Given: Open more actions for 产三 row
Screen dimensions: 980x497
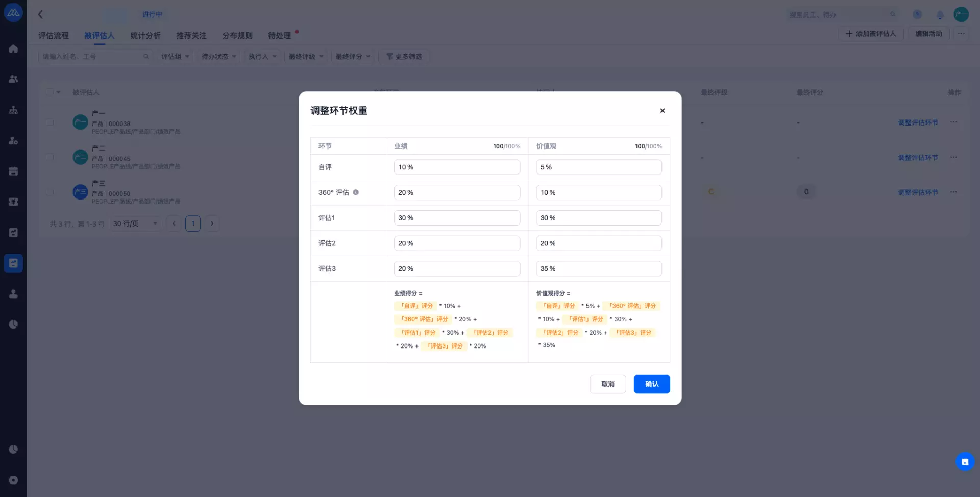Looking at the screenshot, I should [953, 192].
